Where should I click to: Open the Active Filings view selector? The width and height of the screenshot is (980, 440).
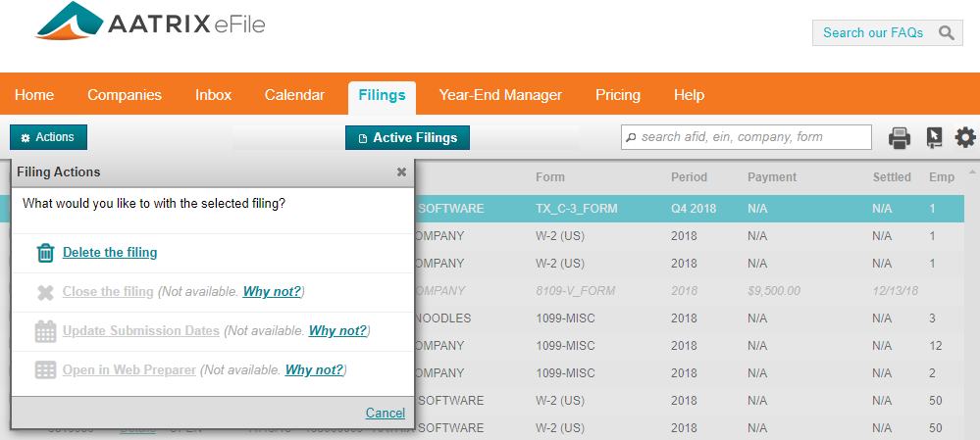pos(407,138)
